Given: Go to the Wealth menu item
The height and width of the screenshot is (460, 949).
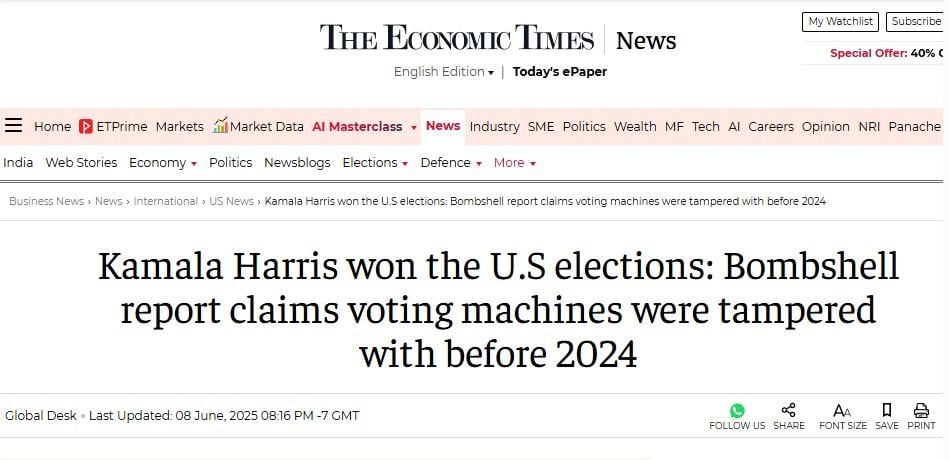Looking at the screenshot, I should [x=635, y=126].
